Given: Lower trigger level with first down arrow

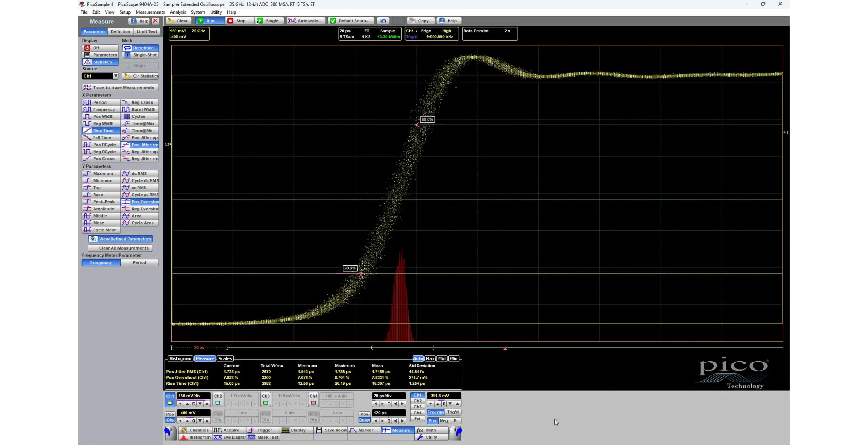Looking at the screenshot, I should click(x=430, y=404).
